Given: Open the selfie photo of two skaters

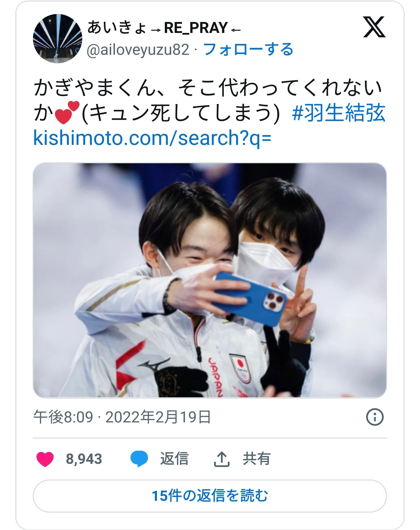Looking at the screenshot, I should click(210, 280).
